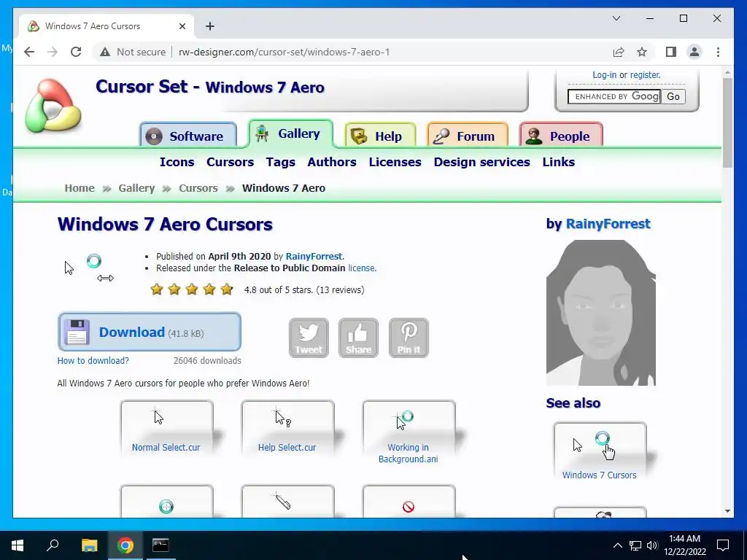
Task: Open the Gallery tab
Action: pos(290,134)
